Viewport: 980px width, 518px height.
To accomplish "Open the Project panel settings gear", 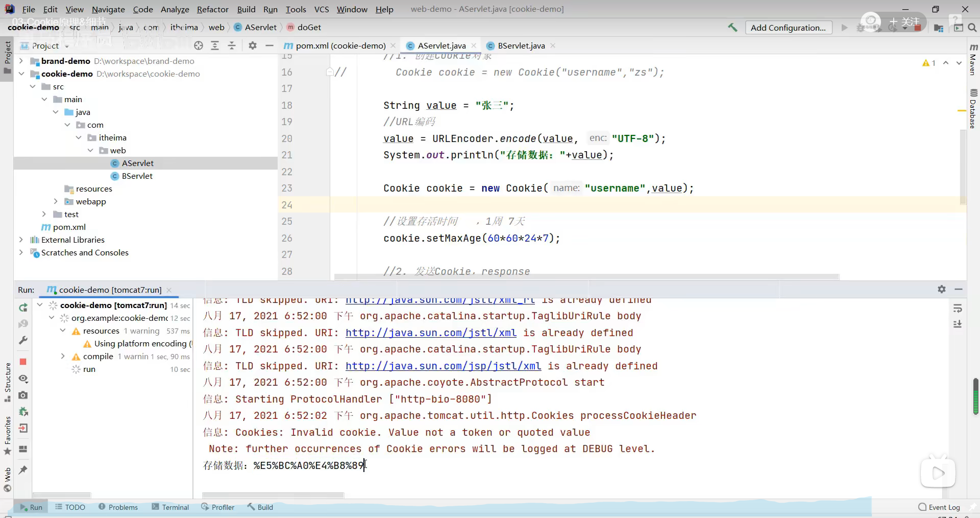I will coord(252,46).
